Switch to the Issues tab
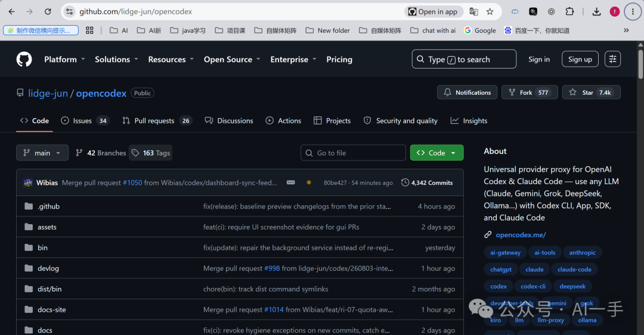This screenshot has height=335, width=644. pyautogui.click(x=85, y=120)
